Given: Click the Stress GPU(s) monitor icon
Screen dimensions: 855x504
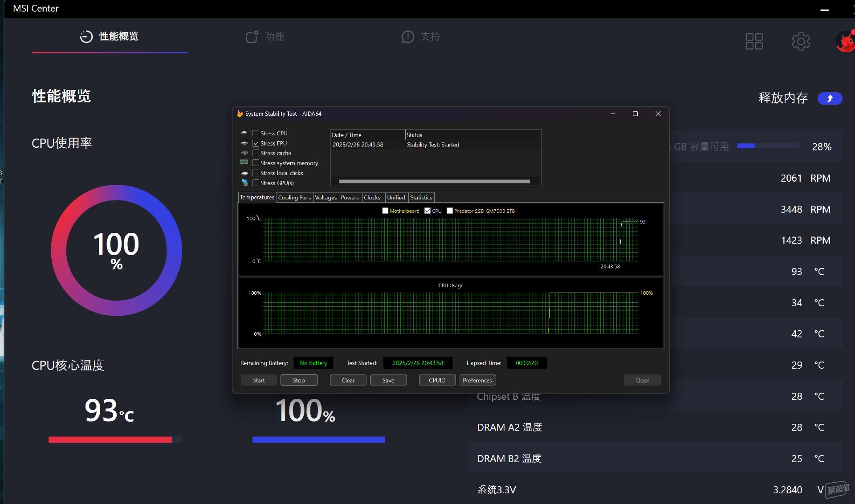Looking at the screenshot, I should click(x=244, y=183).
